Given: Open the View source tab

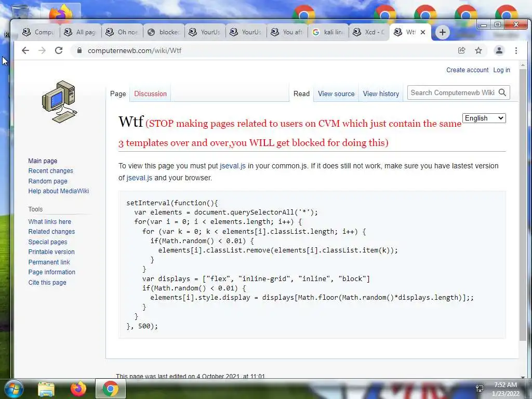Looking at the screenshot, I should click(336, 94).
